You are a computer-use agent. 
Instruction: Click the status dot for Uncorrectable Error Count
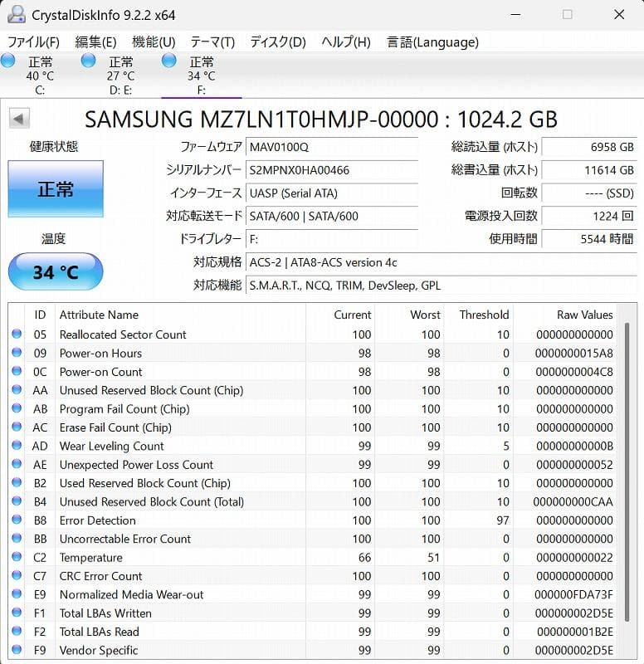(x=17, y=538)
